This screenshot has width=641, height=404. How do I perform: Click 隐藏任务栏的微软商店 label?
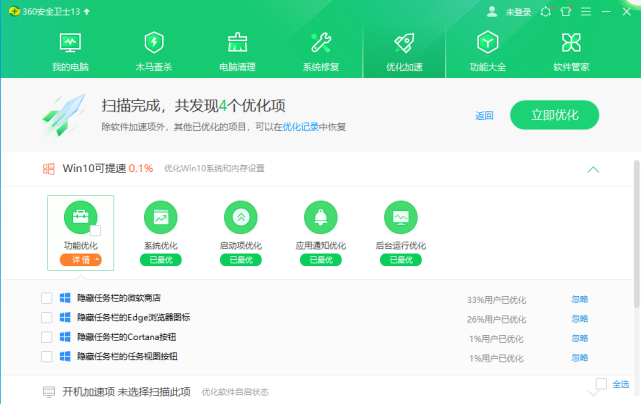[x=119, y=298]
